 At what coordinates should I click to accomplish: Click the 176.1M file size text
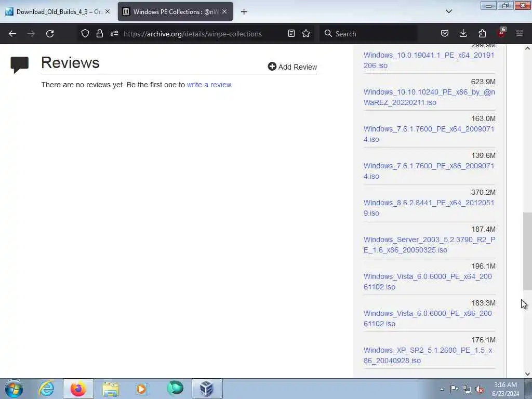pyautogui.click(x=483, y=340)
